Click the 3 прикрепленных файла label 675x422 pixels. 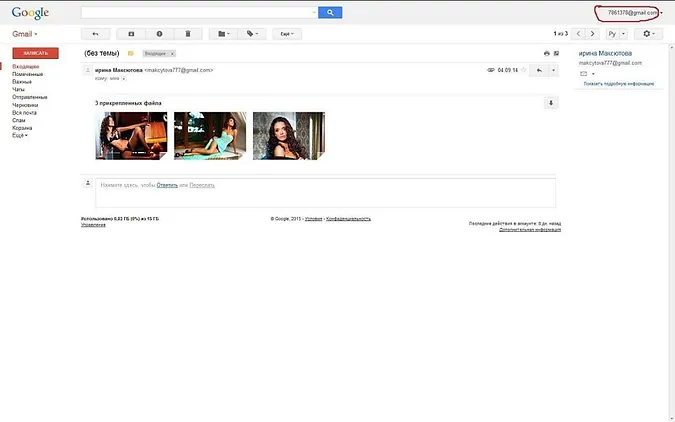pyautogui.click(x=128, y=103)
